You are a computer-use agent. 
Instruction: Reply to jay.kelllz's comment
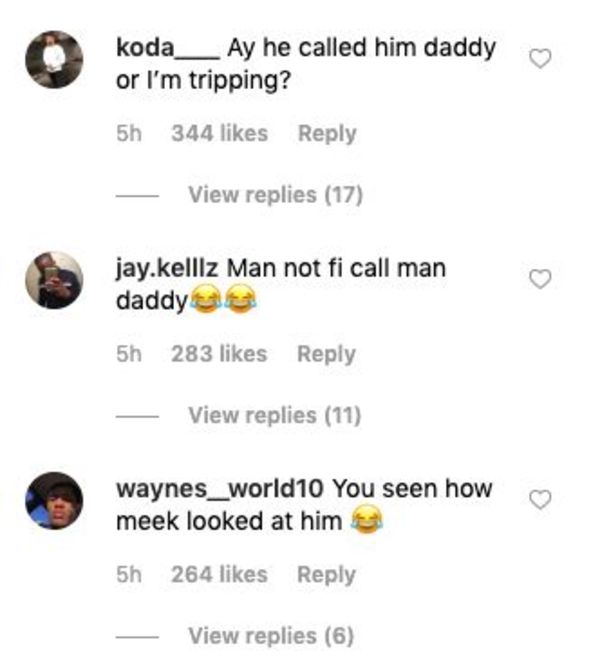click(x=326, y=354)
